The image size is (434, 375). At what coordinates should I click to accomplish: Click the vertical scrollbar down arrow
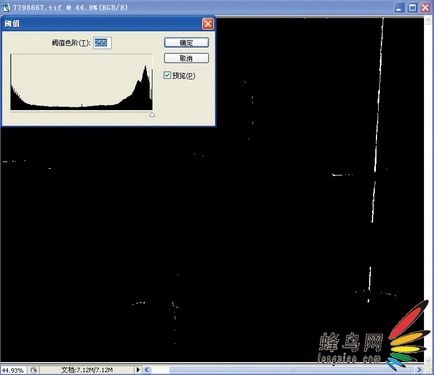pos(428,361)
